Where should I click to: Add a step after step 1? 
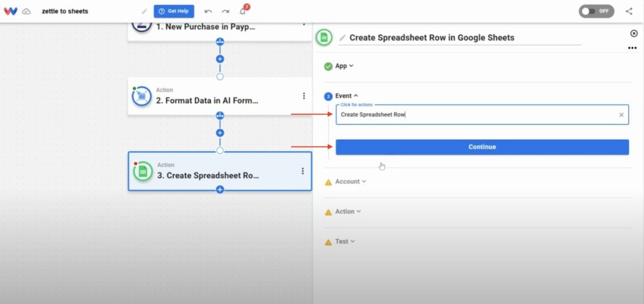219,59
